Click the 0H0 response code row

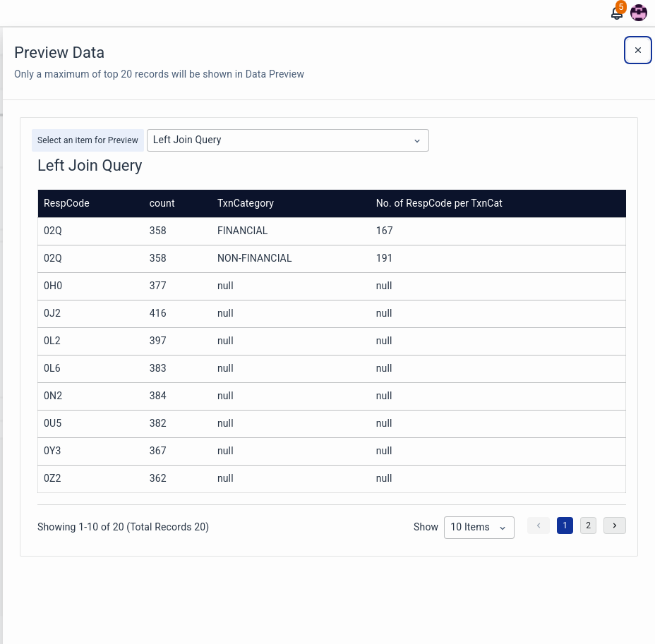(x=53, y=286)
